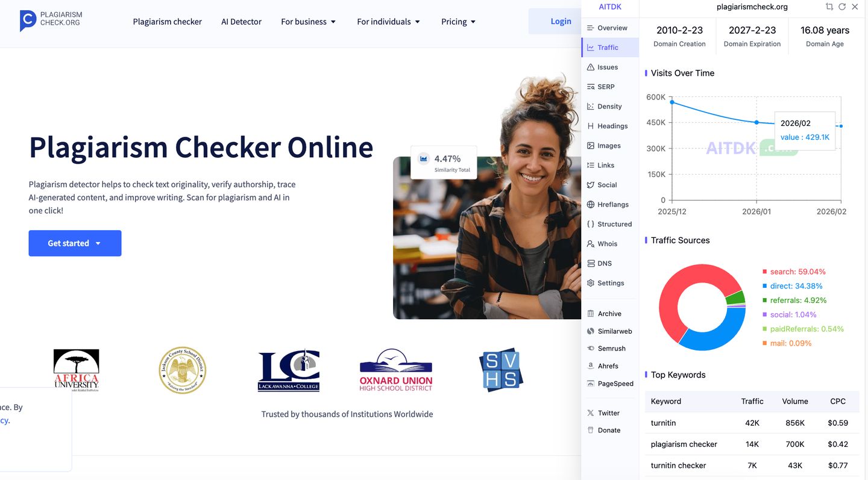Expand the For business dropdown
868x480 pixels.
pyautogui.click(x=308, y=22)
